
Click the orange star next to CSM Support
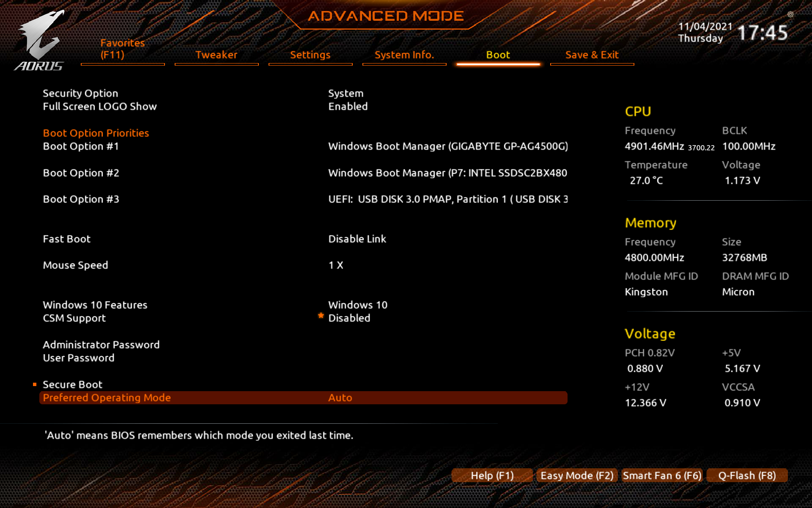pos(321,316)
